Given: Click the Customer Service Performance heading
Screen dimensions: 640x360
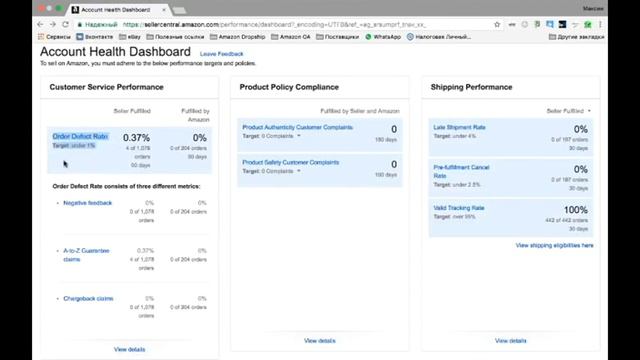Looking at the screenshot, I should click(107, 87).
